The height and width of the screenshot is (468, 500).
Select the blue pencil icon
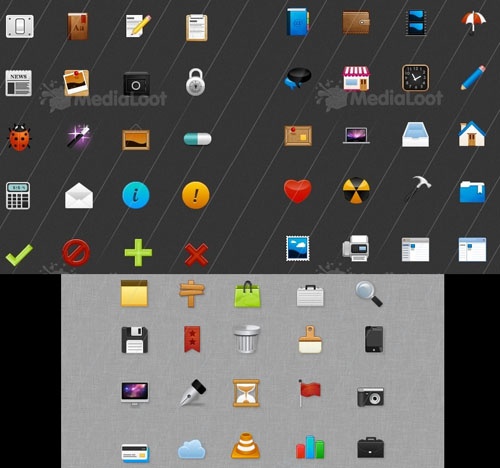click(x=473, y=78)
